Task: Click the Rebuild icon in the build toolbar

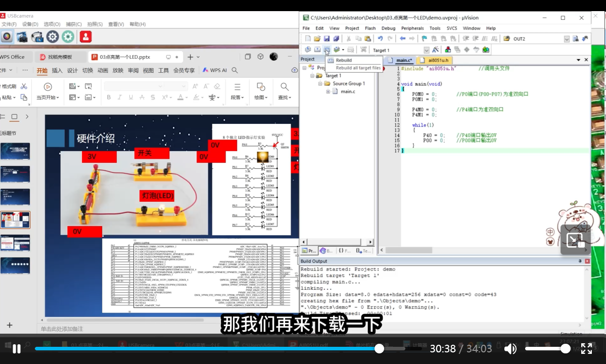Action: click(327, 50)
